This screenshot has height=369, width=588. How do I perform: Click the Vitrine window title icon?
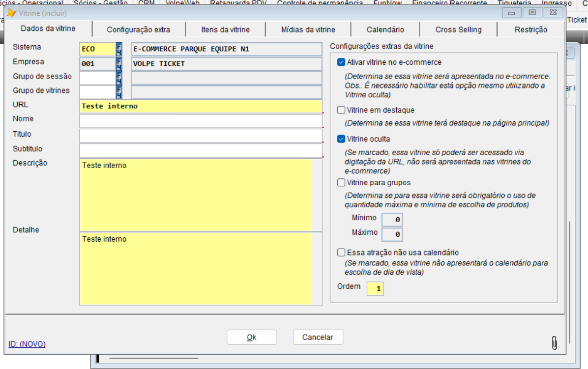pos(12,13)
